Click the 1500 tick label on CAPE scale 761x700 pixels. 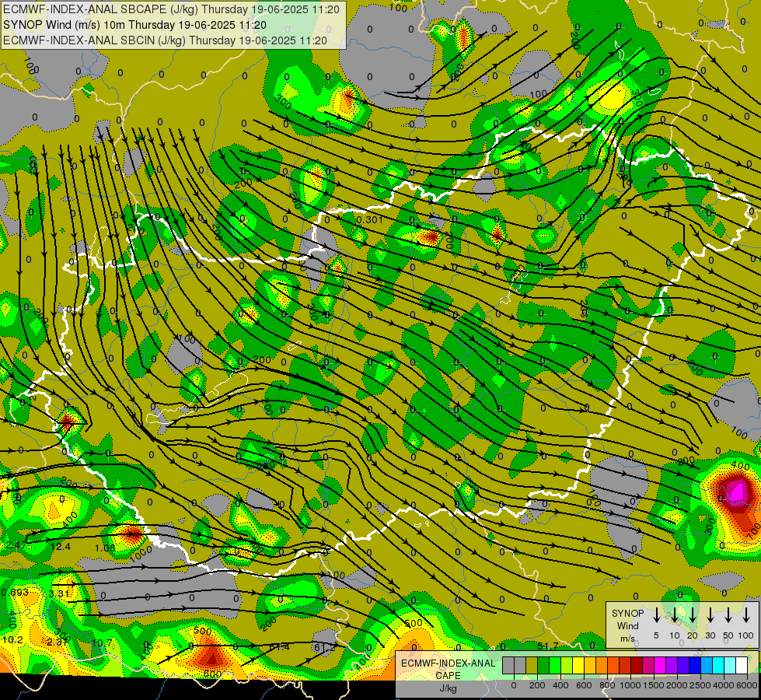(x=654, y=685)
